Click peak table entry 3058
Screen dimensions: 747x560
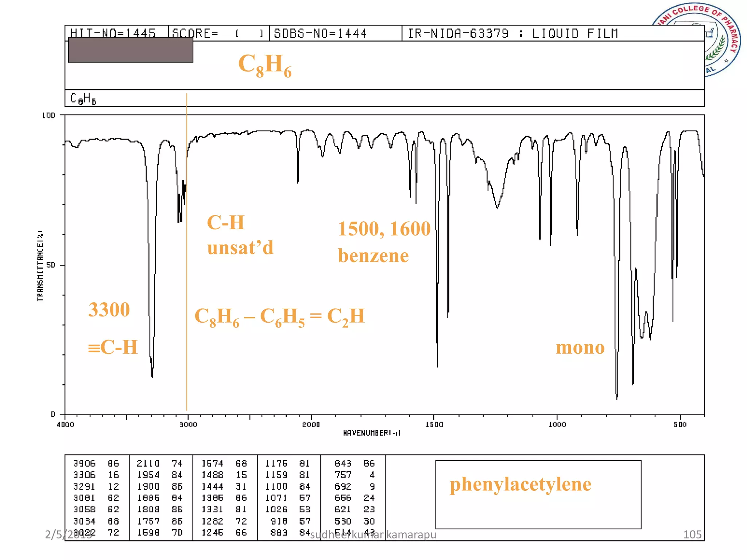coord(84,509)
